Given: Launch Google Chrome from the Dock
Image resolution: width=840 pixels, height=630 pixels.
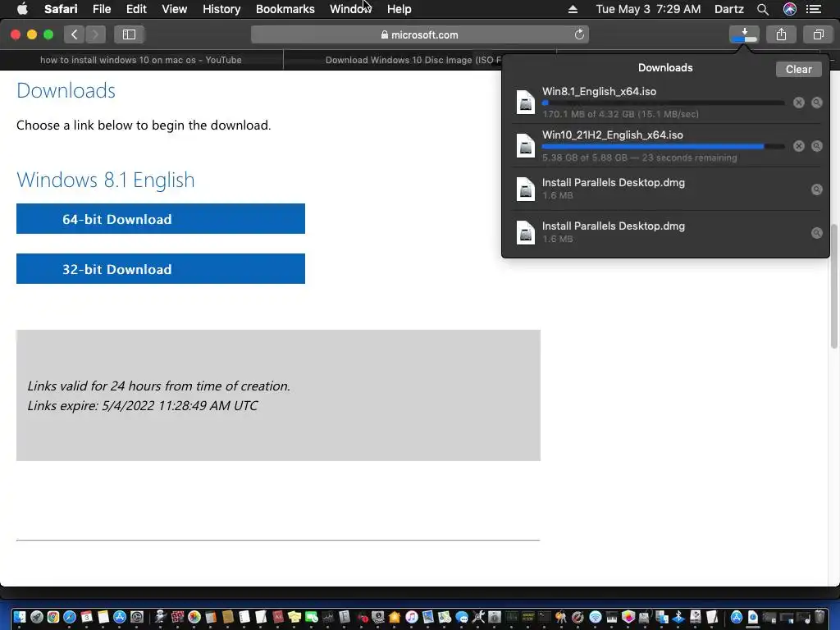Looking at the screenshot, I should pyautogui.click(x=53, y=617).
